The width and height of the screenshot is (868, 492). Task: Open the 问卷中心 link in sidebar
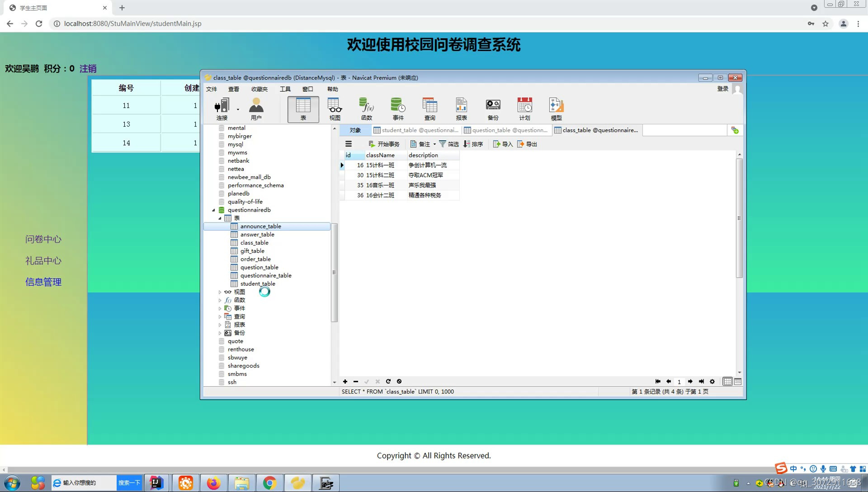click(43, 239)
